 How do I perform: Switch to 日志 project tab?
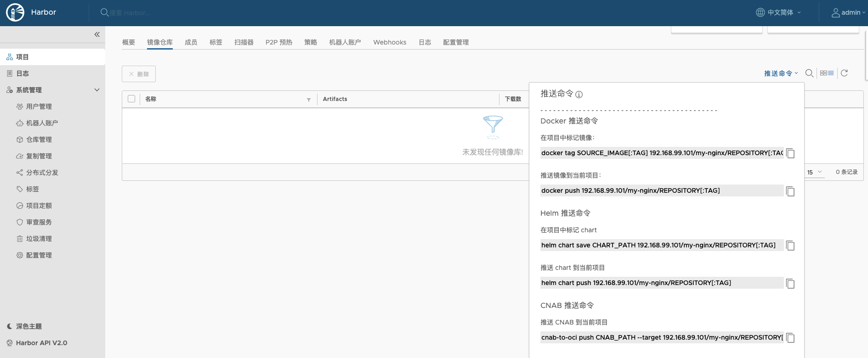[425, 42]
